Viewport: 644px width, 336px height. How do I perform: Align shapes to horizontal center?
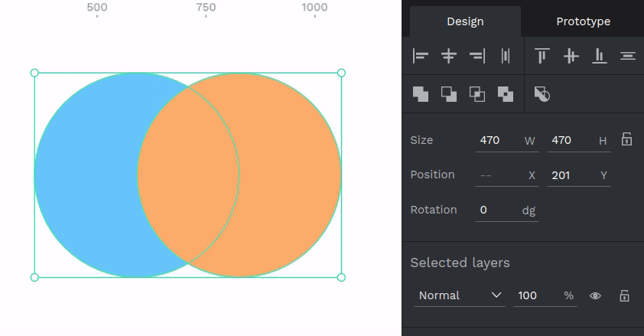point(449,56)
